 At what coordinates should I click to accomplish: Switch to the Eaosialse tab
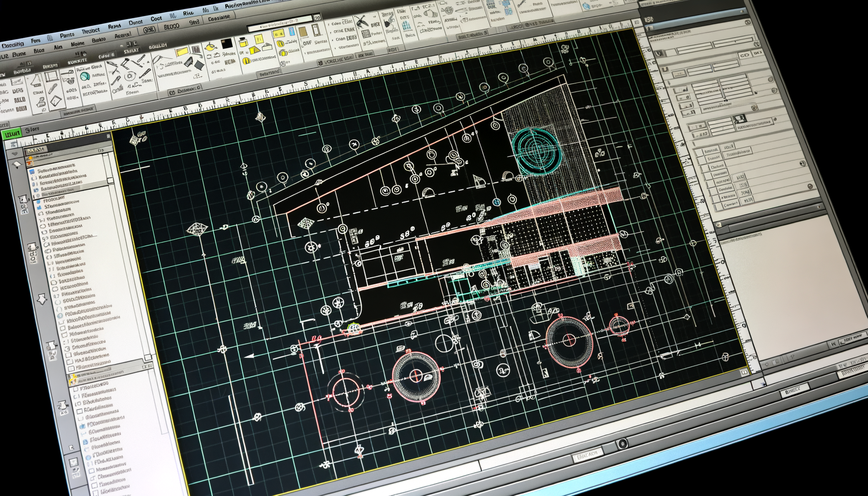(219, 18)
